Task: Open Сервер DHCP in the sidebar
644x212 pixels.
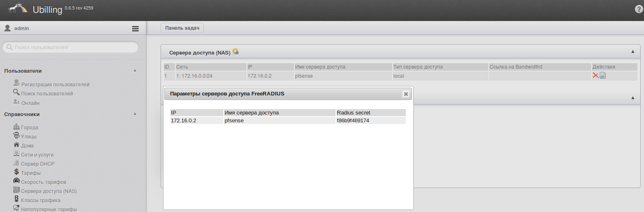Action: pyautogui.click(x=38, y=164)
